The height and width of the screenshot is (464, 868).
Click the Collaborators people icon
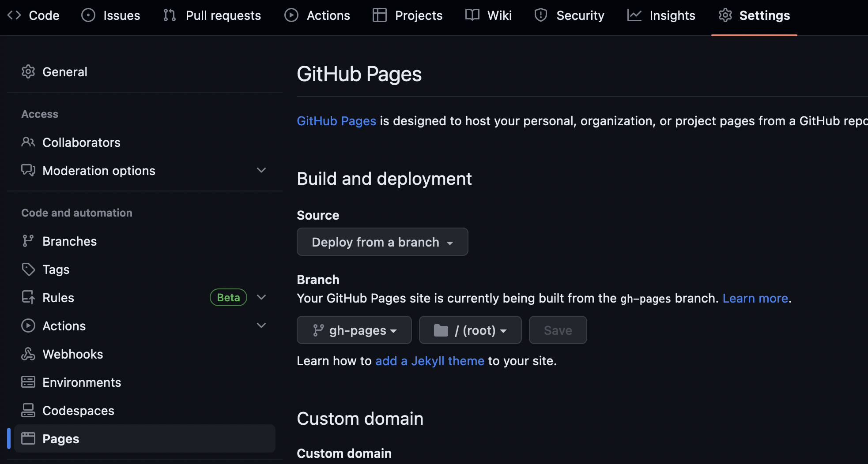pos(28,142)
